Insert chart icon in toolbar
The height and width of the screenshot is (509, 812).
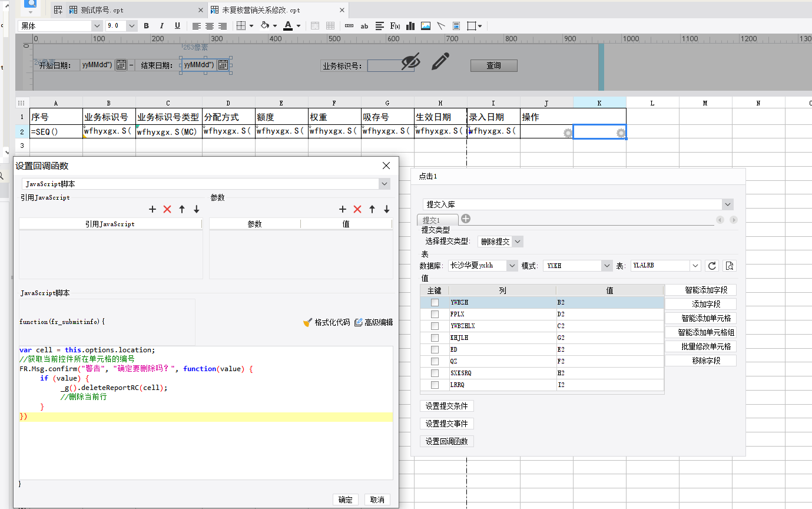coord(410,26)
